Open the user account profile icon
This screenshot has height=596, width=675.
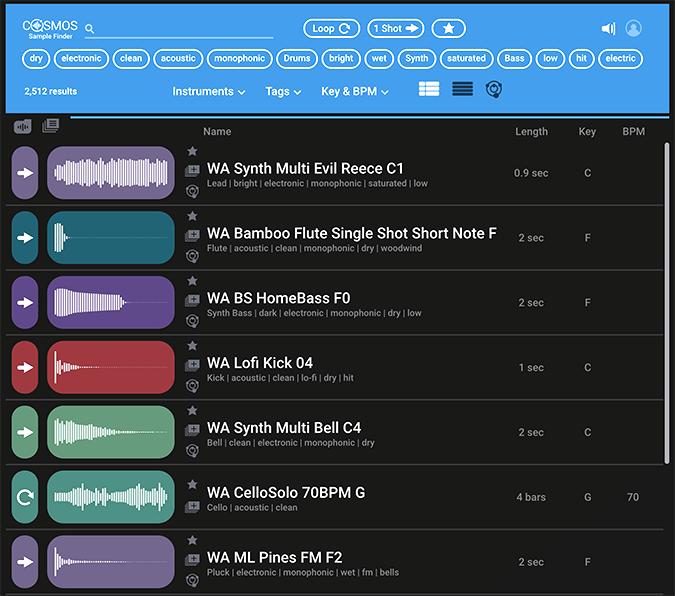point(633,29)
